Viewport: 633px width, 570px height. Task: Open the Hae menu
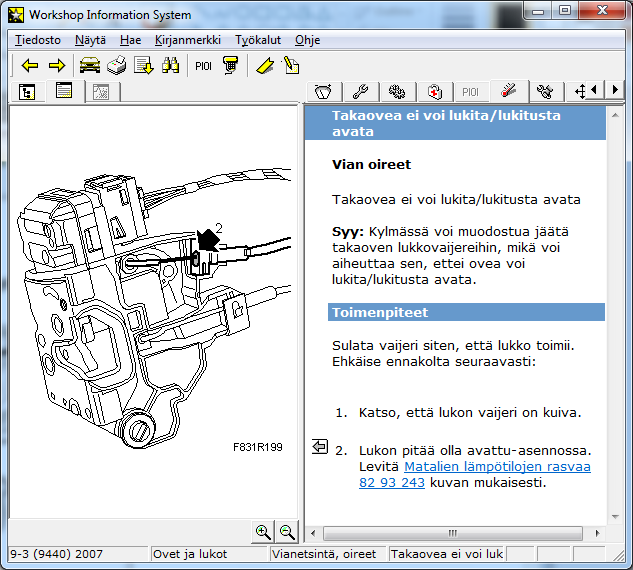tap(130, 40)
